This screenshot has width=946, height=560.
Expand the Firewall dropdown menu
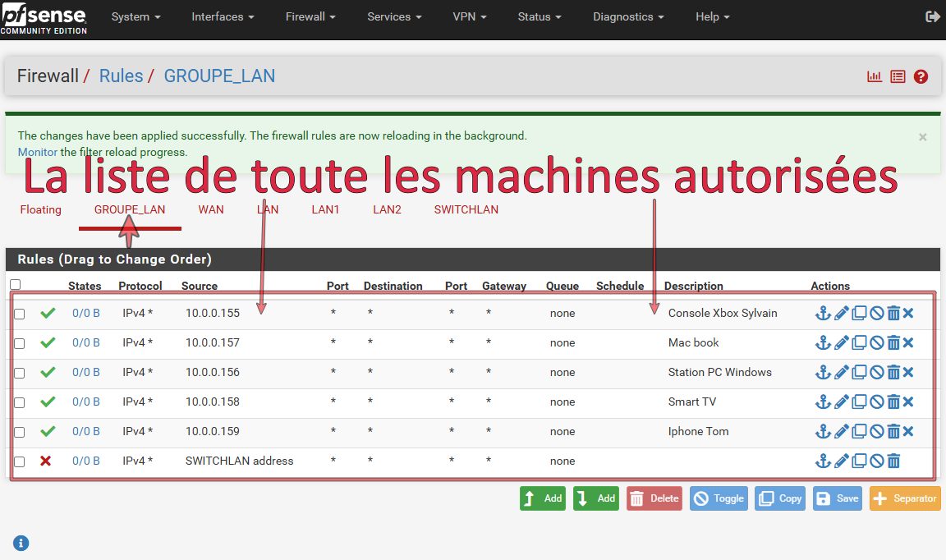pos(310,16)
